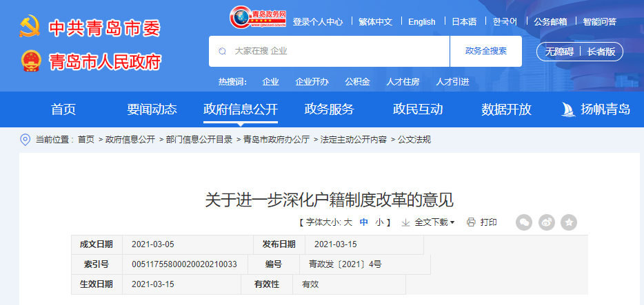This screenshot has width=644, height=305.
Task: Open 智能问答 link
Action: 600,22
